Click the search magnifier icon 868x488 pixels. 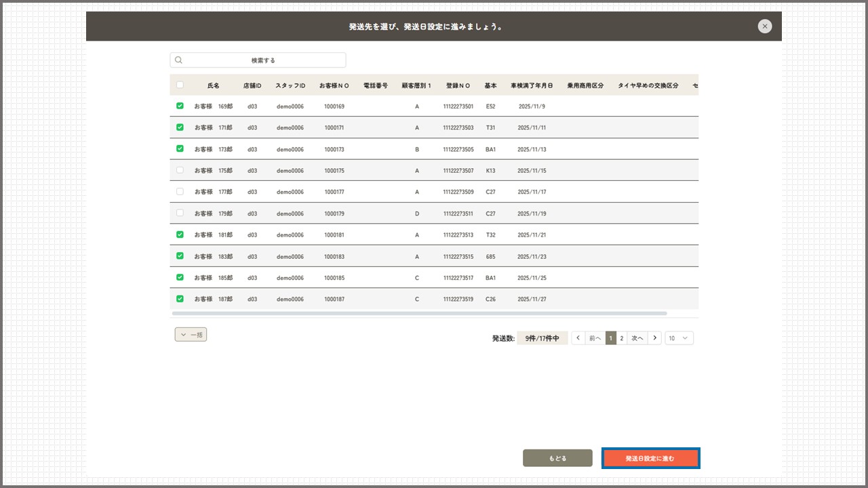[179, 60]
